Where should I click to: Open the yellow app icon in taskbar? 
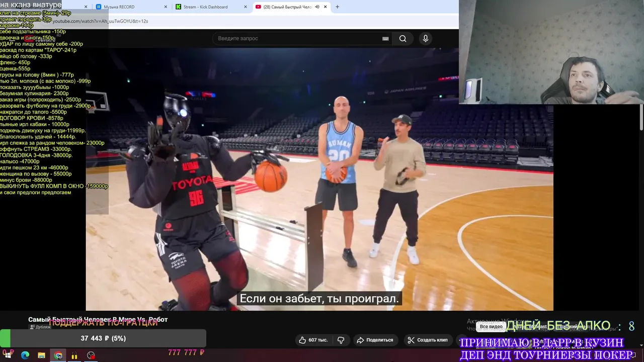pos(74,355)
